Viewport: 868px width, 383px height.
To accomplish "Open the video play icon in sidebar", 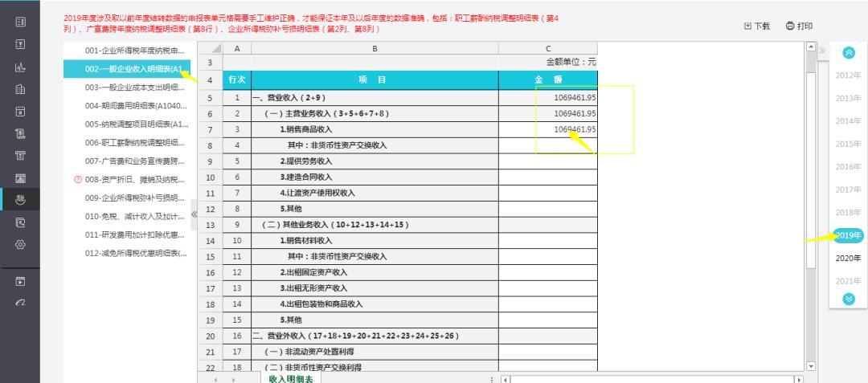I will pos(20,281).
